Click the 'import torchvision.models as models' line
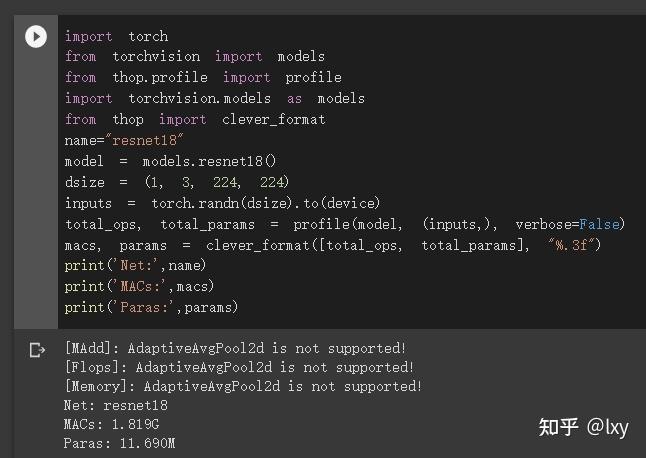 [214, 98]
